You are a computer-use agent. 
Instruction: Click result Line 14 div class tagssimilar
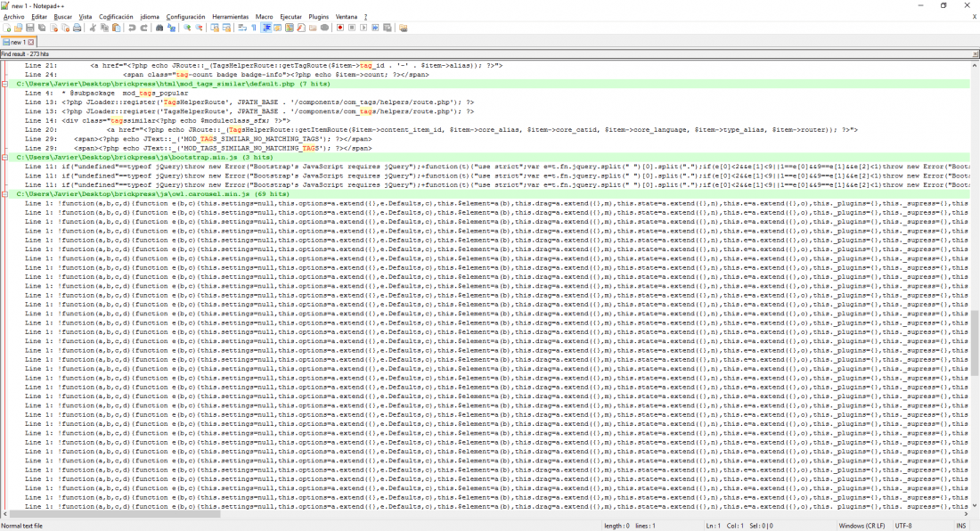[x=158, y=120]
